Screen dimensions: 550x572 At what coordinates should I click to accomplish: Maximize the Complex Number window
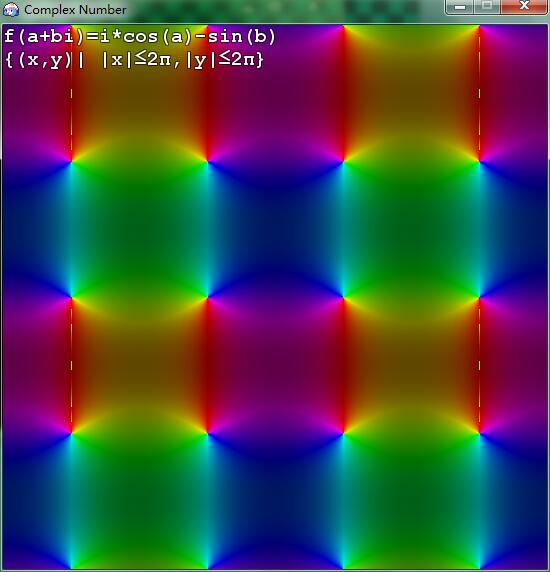tap(487, 6)
